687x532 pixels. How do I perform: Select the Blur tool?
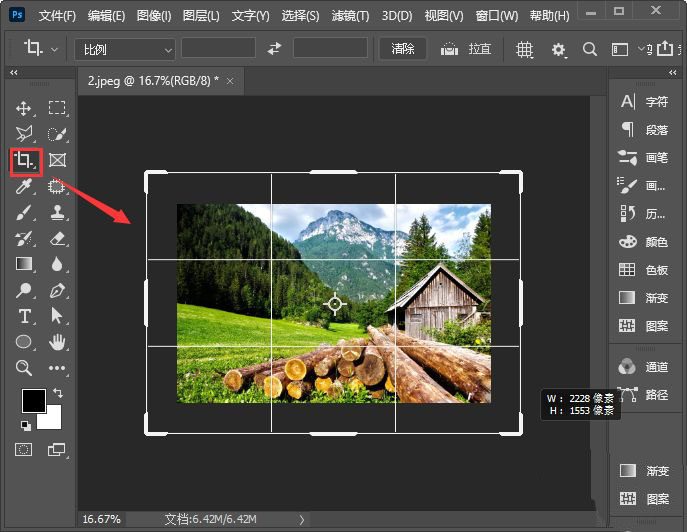[x=57, y=264]
